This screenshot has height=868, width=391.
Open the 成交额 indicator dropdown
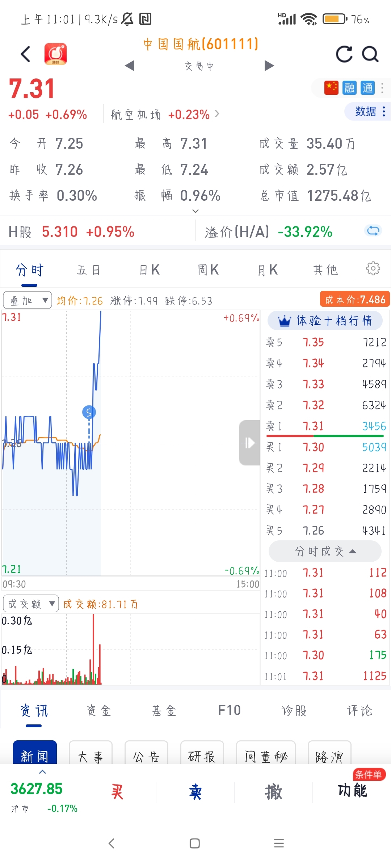click(x=30, y=604)
